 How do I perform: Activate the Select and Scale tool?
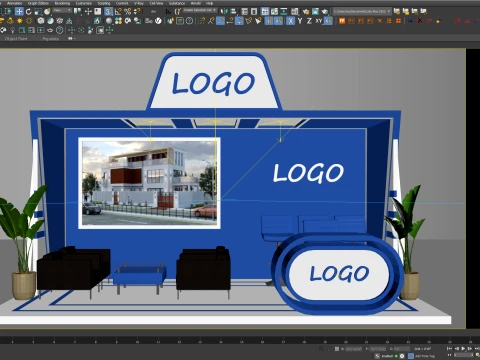tap(38, 12)
